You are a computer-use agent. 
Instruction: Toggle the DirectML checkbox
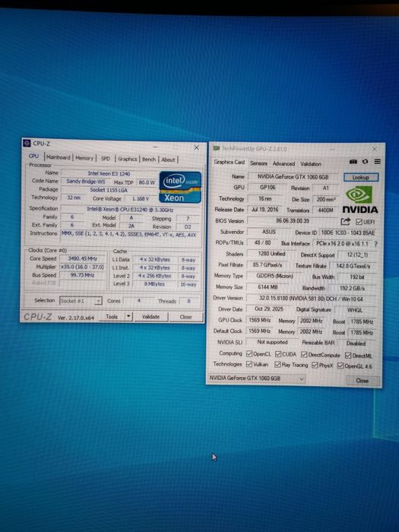pos(348,356)
